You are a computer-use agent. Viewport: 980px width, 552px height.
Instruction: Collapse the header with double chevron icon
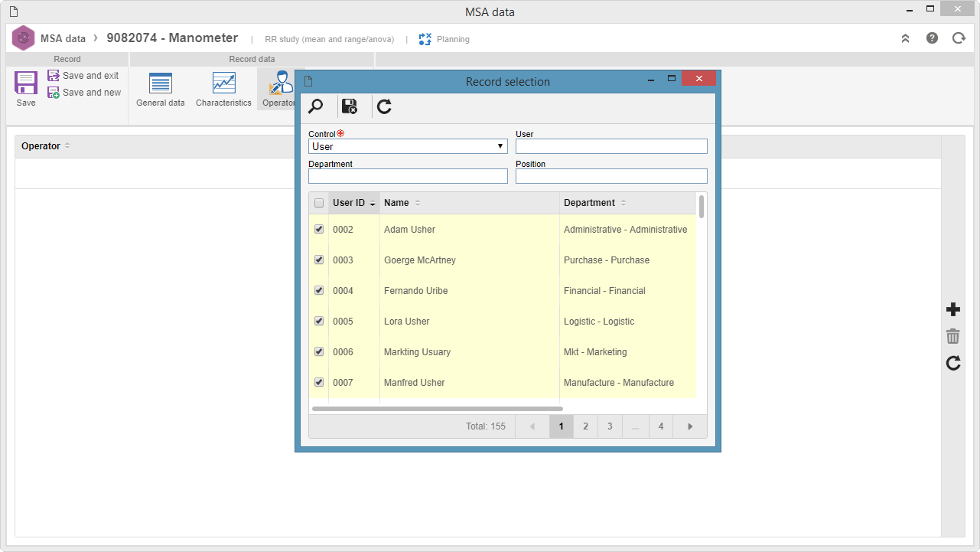pyautogui.click(x=906, y=38)
